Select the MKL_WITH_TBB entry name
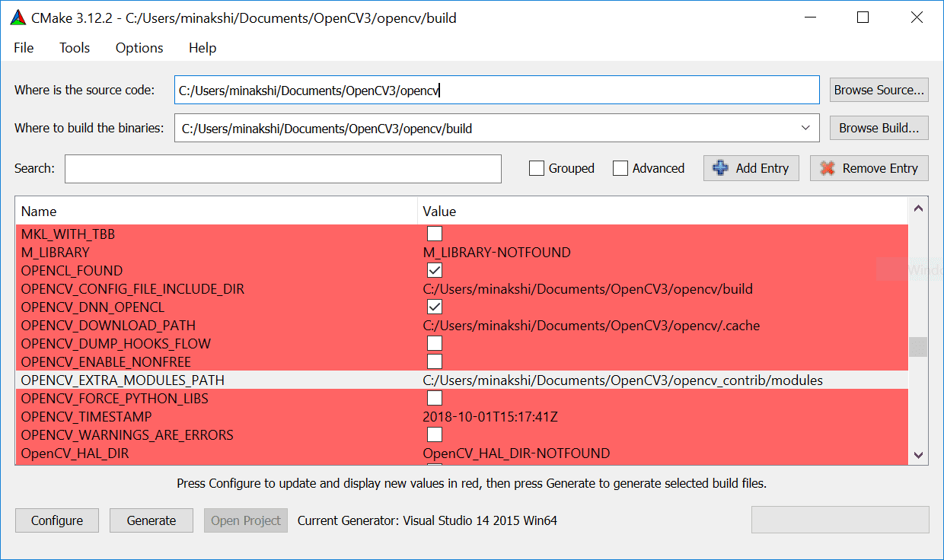This screenshot has width=944, height=560. [68, 234]
